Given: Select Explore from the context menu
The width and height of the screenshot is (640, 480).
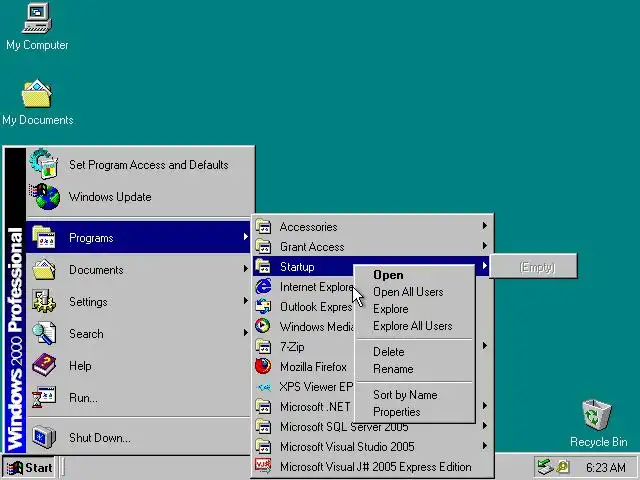Looking at the screenshot, I should point(414,309).
